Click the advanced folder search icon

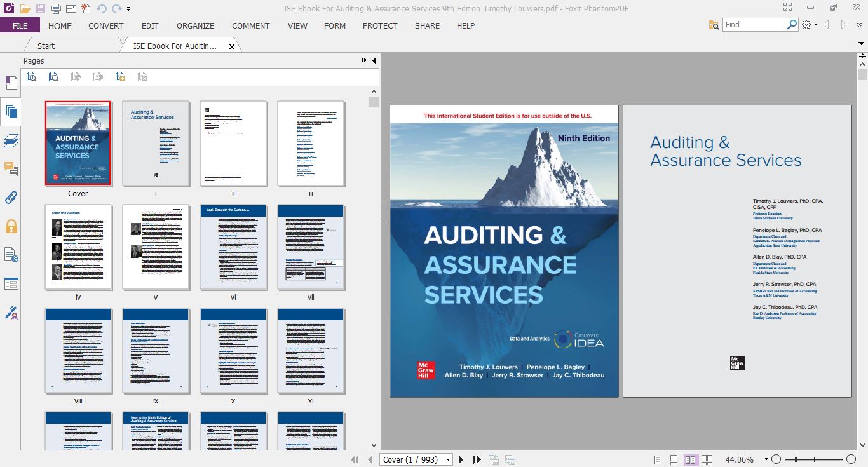pyautogui.click(x=714, y=25)
